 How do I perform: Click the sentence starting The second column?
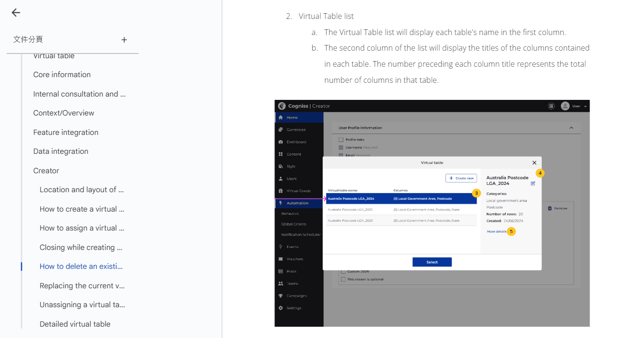pyautogui.click(x=457, y=64)
